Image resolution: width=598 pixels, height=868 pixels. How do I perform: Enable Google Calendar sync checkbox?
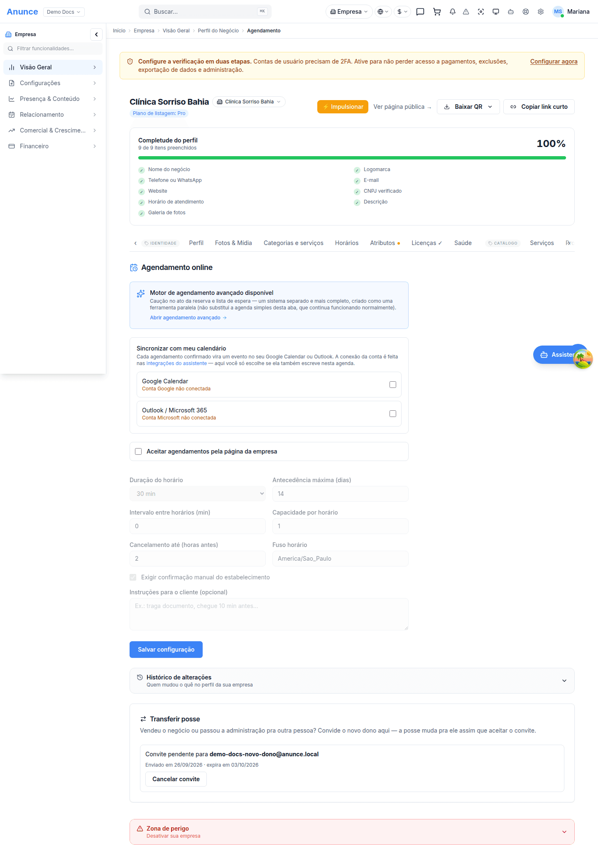pyautogui.click(x=393, y=385)
